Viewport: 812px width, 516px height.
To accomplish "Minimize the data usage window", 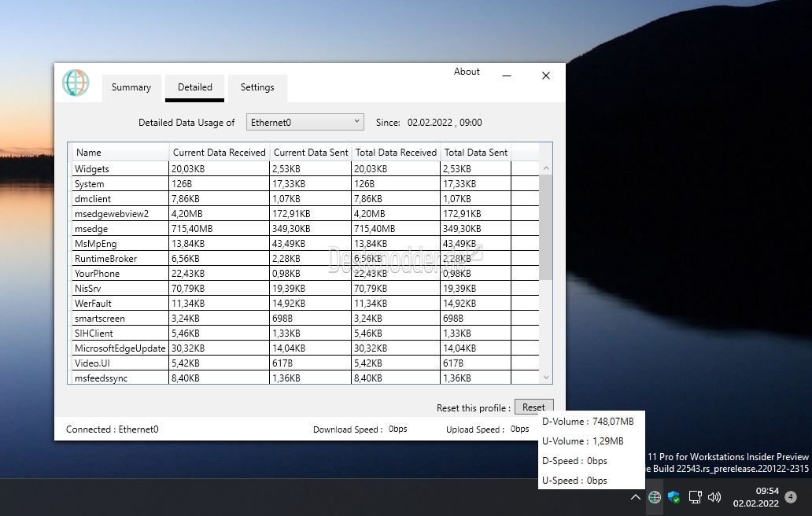I will pyautogui.click(x=507, y=76).
